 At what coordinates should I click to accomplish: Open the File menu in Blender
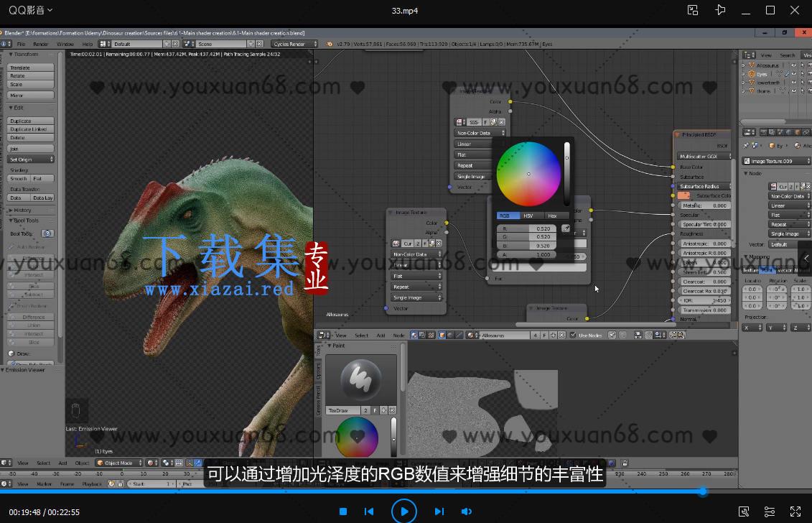(x=22, y=44)
